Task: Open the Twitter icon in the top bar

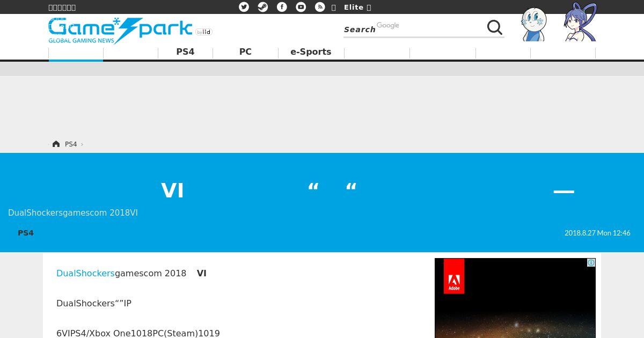Action: click(244, 7)
